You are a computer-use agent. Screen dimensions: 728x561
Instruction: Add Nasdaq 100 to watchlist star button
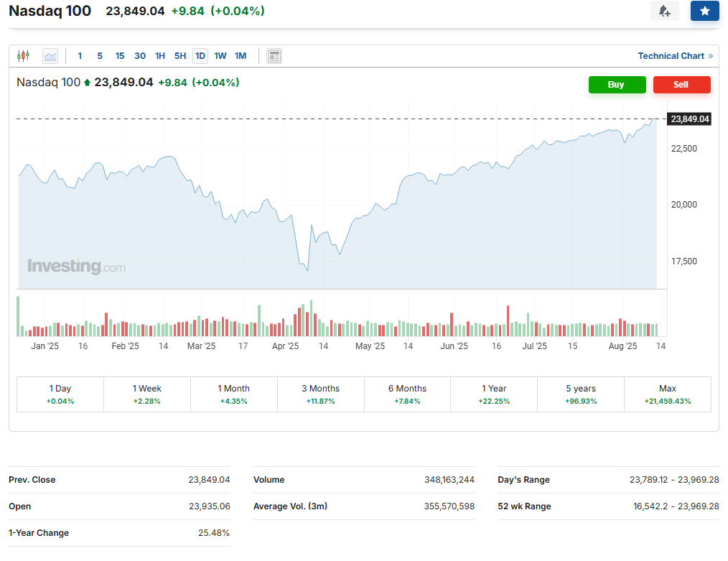[705, 11]
